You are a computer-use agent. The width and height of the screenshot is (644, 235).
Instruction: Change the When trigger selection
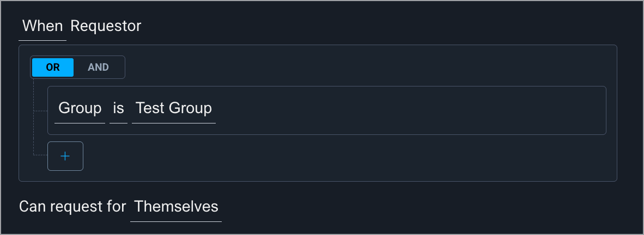(42, 26)
